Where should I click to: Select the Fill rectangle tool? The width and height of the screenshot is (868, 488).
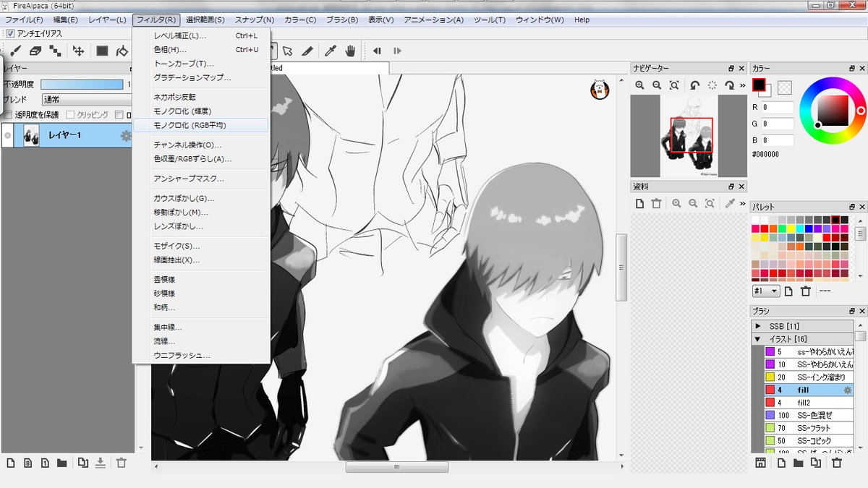[x=103, y=51]
